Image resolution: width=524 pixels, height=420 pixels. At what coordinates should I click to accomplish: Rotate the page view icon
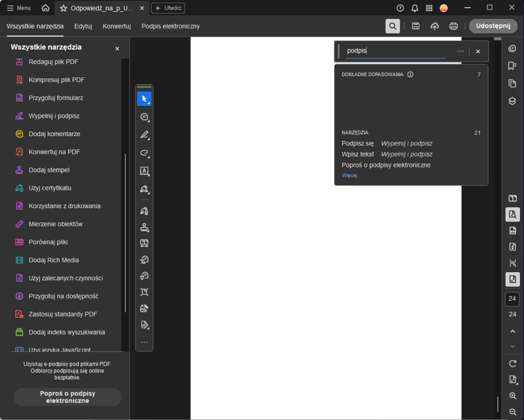pos(512,363)
